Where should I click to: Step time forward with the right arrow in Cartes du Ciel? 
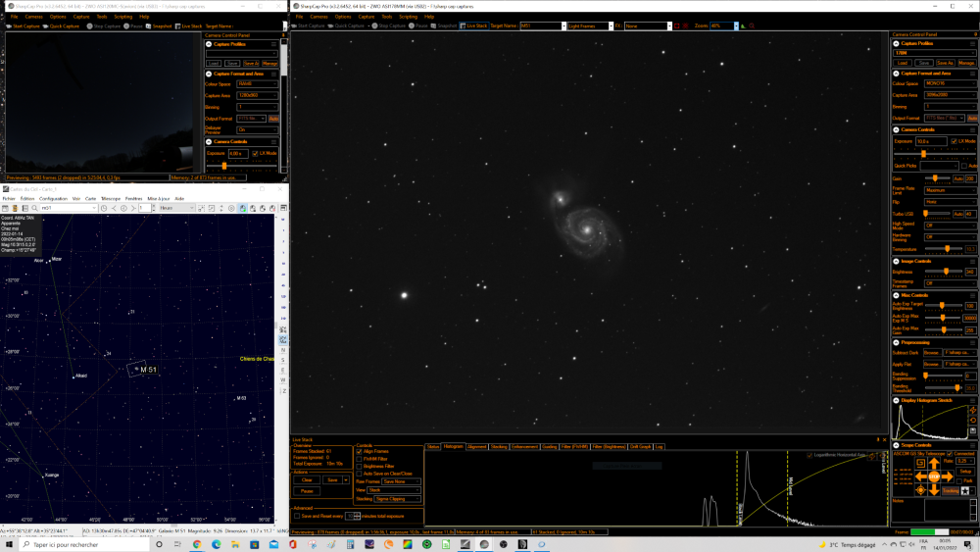click(x=133, y=208)
